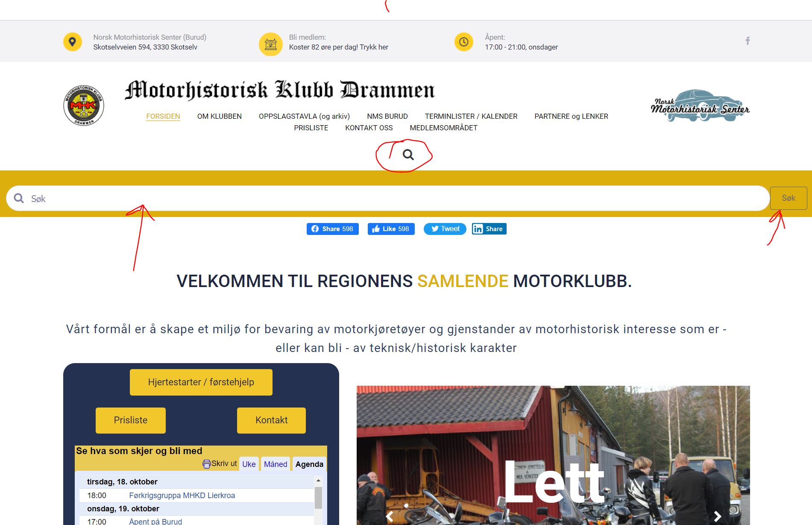812x525 pixels.
Task: Switch calendar to Uke tab
Action: pos(249,464)
